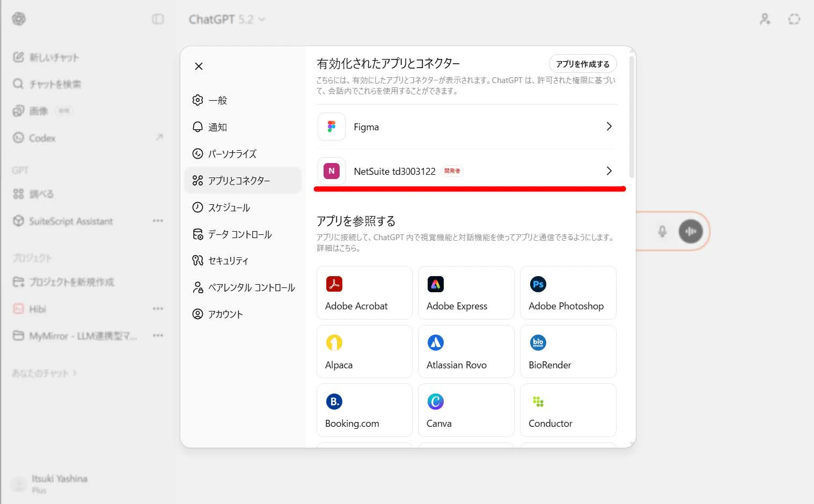
Task: Open the Booking.com app card
Action: click(x=364, y=410)
